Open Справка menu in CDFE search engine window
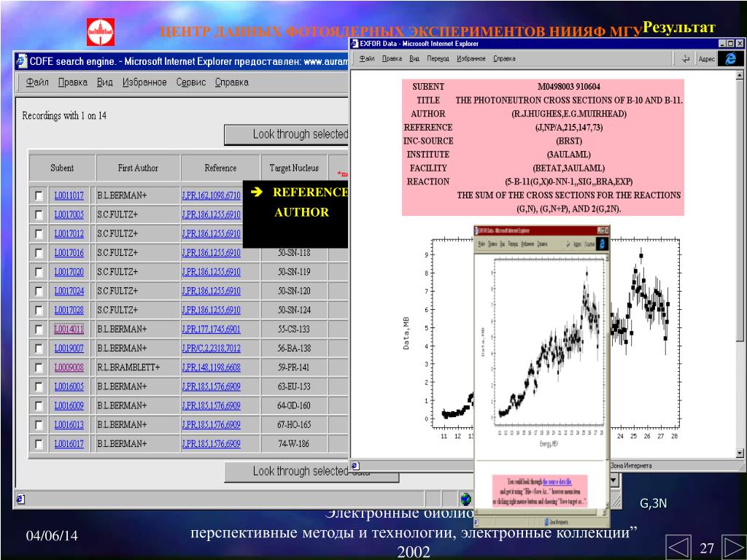 point(231,82)
